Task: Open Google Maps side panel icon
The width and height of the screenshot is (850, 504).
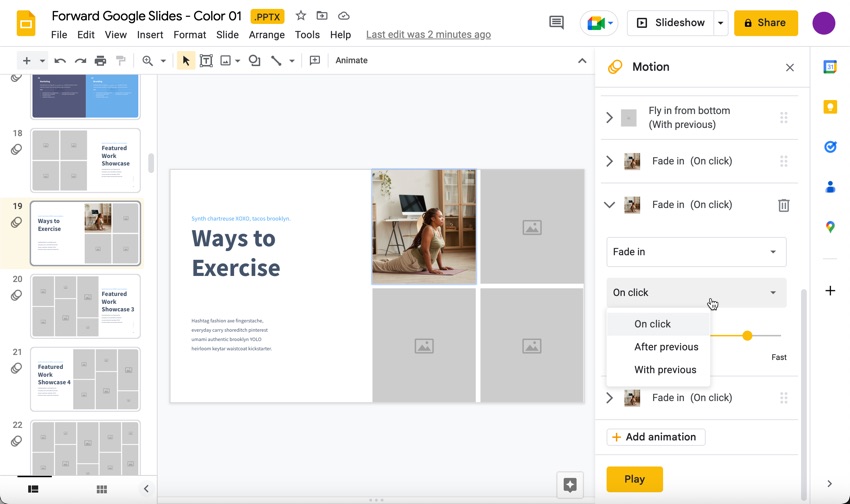Action: [830, 227]
